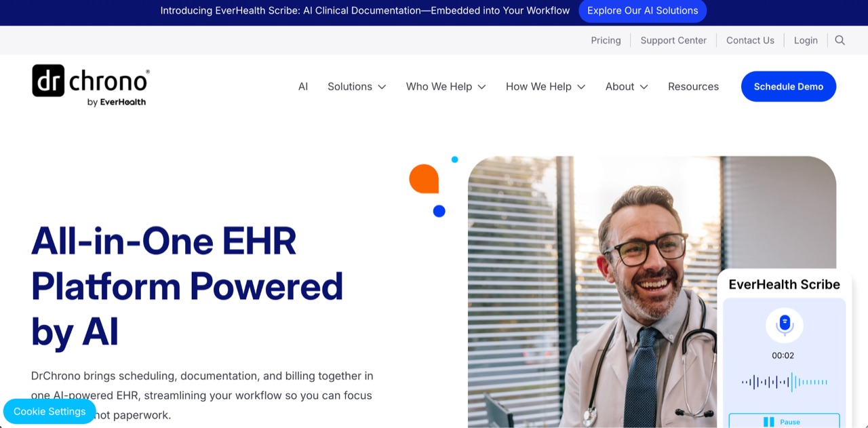This screenshot has width=868, height=428.
Task: Expand the About dropdown menu
Action: click(627, 86)
